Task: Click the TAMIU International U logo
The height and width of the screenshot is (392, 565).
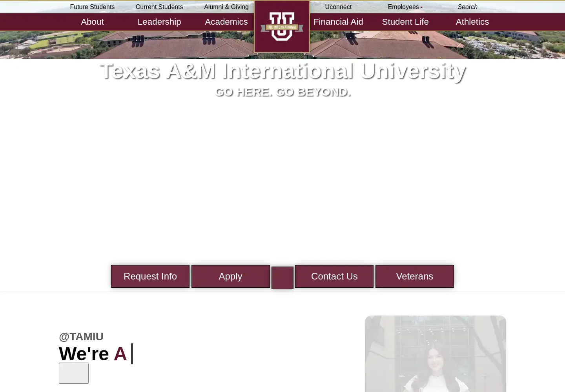Action: click(282, 27)
